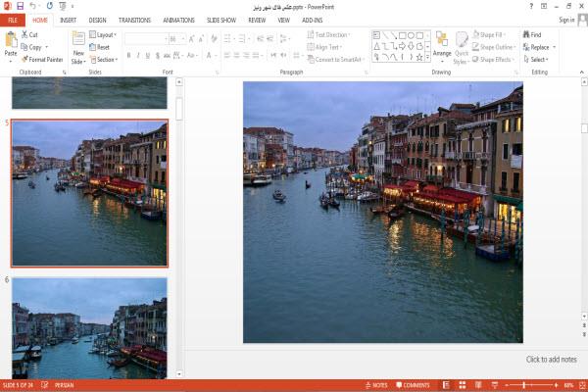Toggle NOTES pane in status bar
The width and height of the screenshot is (588, 392).
tap(376, 385)
